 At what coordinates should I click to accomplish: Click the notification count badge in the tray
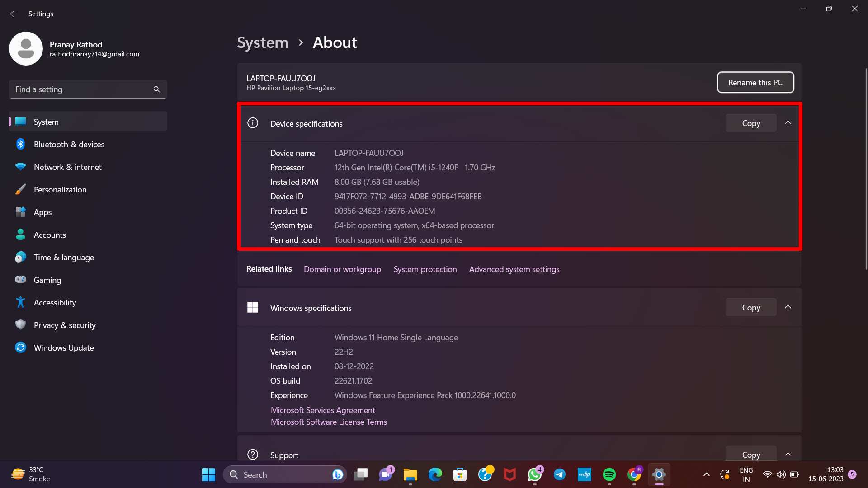pyautogui.click(x=852, y=474)
